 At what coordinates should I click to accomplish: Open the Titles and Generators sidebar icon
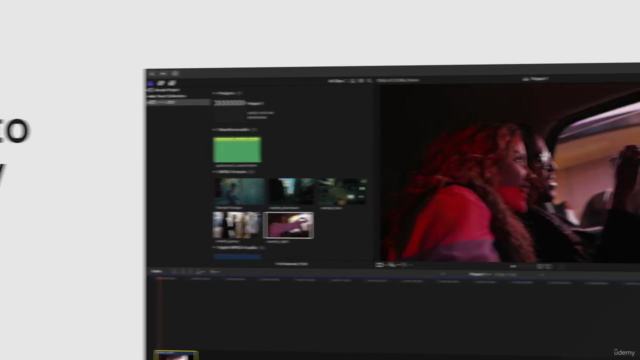click(x=172, y=83)
